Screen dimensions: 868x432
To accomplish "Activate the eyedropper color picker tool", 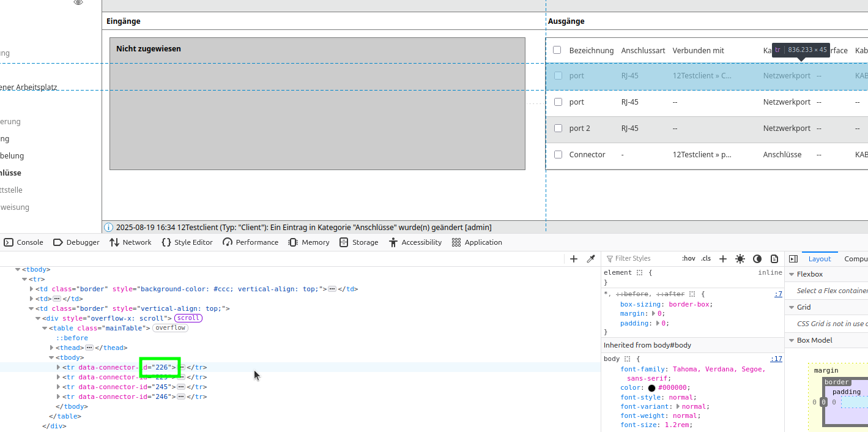I will coord(591,259).
